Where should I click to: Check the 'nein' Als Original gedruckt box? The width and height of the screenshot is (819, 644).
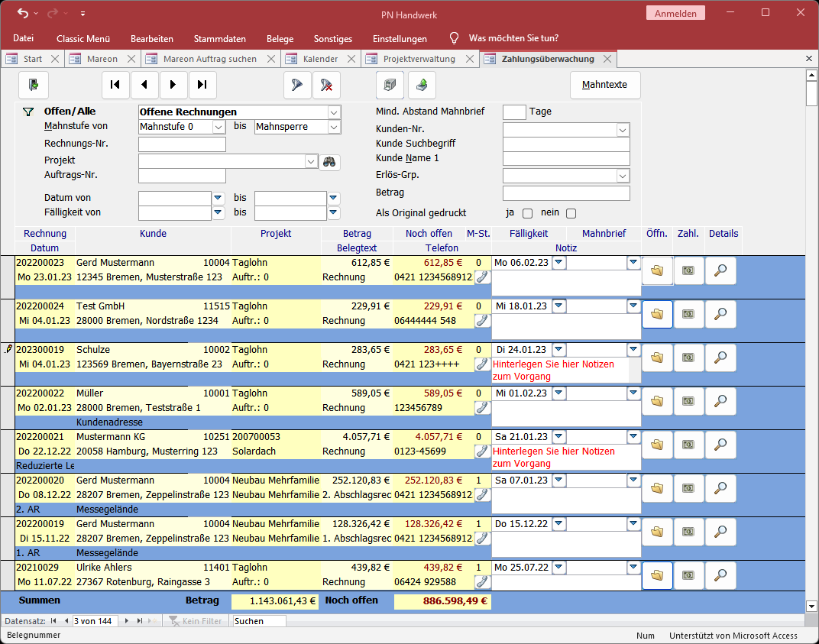coord(571,214)
